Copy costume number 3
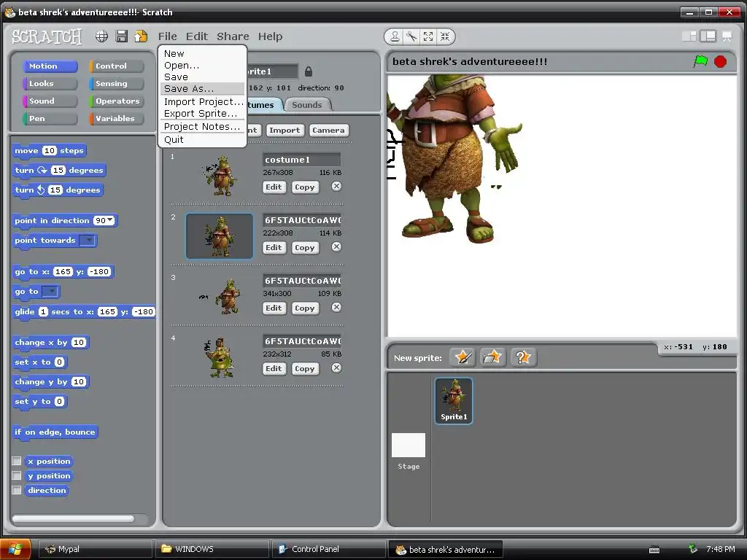Screen dimensions: 747x560 coord(304,308)
